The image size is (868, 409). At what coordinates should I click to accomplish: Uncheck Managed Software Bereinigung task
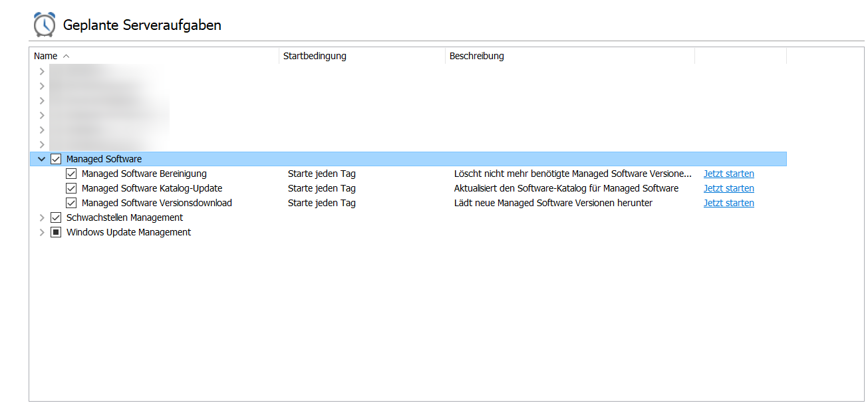71,174
